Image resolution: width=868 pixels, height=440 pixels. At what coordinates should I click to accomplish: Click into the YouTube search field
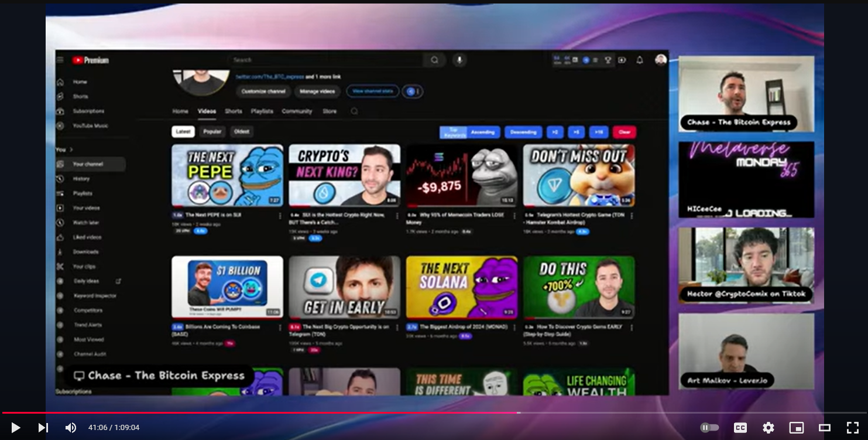[x=325, y=60]
